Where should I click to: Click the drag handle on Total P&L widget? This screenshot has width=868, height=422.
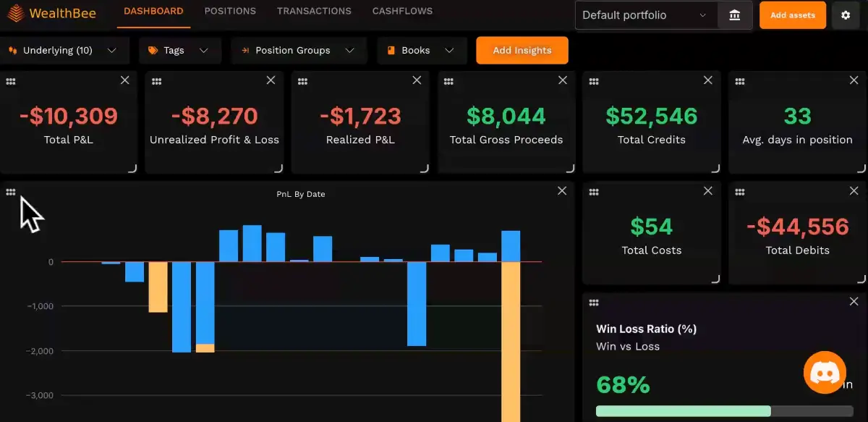[11, 80]
